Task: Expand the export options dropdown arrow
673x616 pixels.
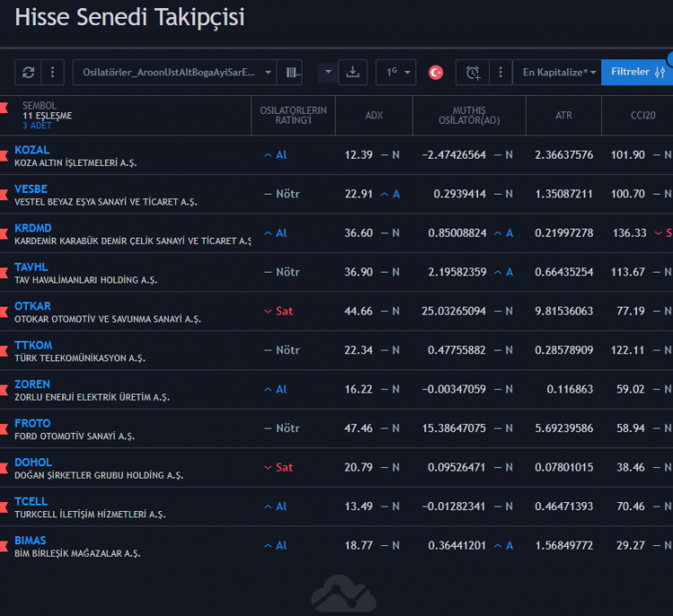Action: coord(328,72)
